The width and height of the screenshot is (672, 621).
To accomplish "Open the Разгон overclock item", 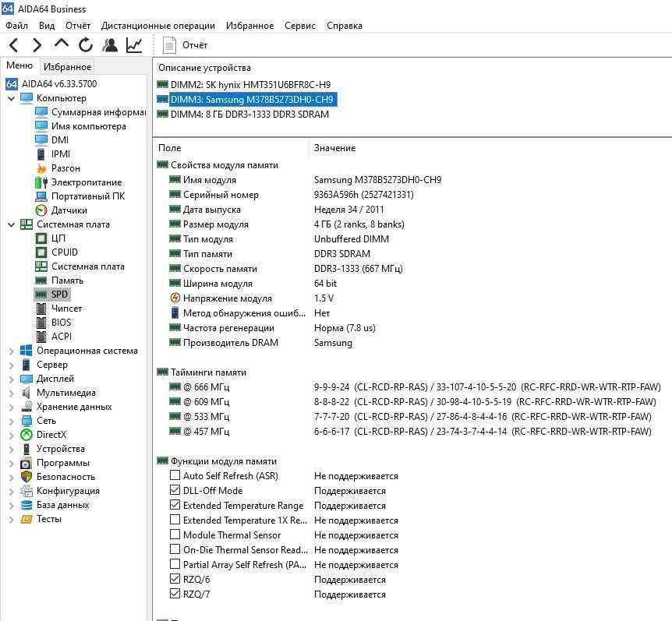I will pyautogui.click(x=58, y=168).
